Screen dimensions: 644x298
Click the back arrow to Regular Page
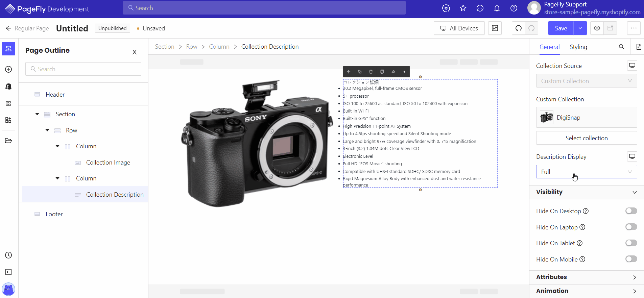[8, 28]
